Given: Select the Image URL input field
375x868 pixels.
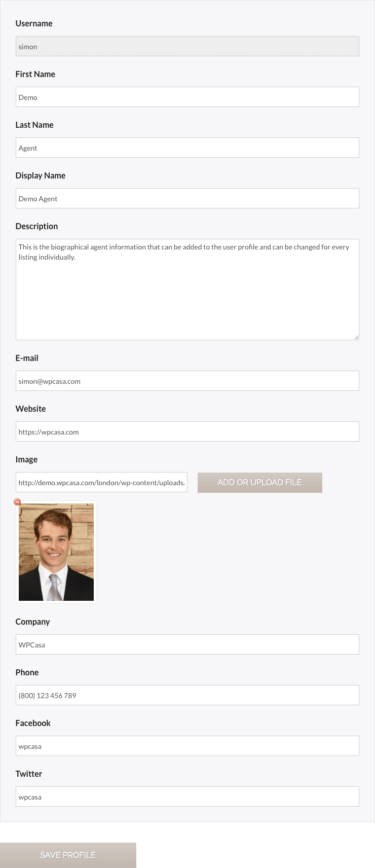Looking at the screenshot, I should pos(101,482).
